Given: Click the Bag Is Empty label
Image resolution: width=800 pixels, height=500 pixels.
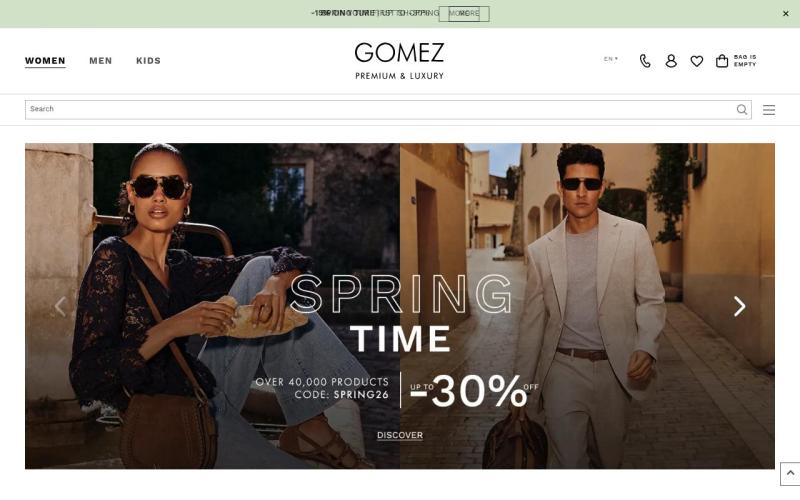Looking at the screenshot, I should pyautogui.click(x=745, y=61).
